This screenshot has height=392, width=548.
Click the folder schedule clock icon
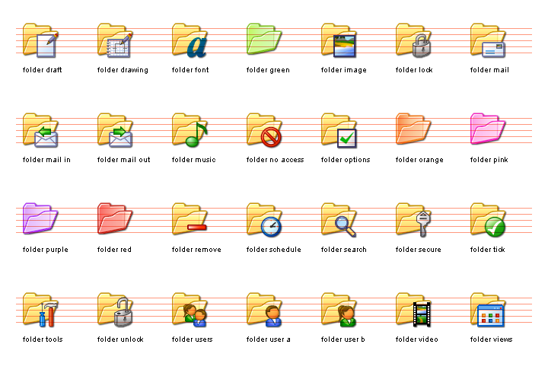[x=264, y=220]
